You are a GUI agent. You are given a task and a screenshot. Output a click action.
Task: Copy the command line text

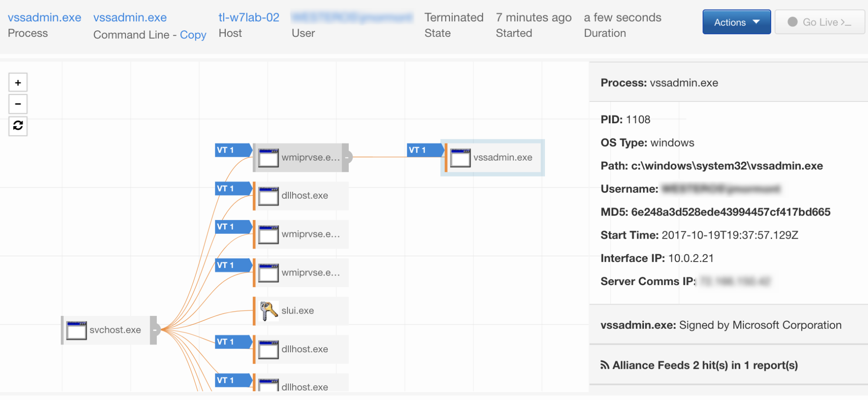tap(193, 35)
